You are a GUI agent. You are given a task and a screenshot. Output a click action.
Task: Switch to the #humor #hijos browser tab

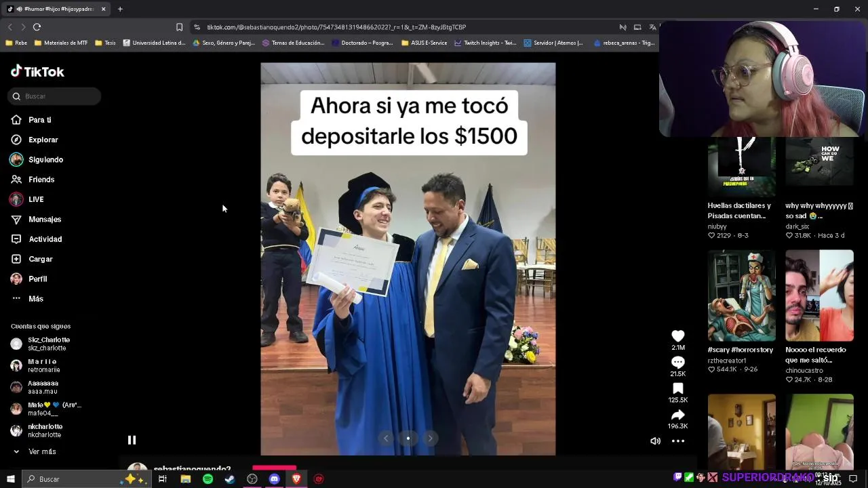tap(56, 9)
